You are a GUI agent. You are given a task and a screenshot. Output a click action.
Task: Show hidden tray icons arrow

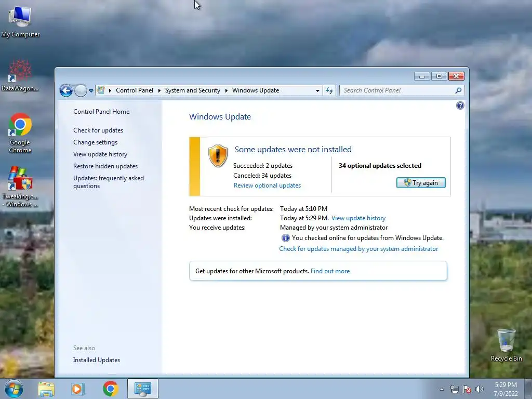(442, 389)
